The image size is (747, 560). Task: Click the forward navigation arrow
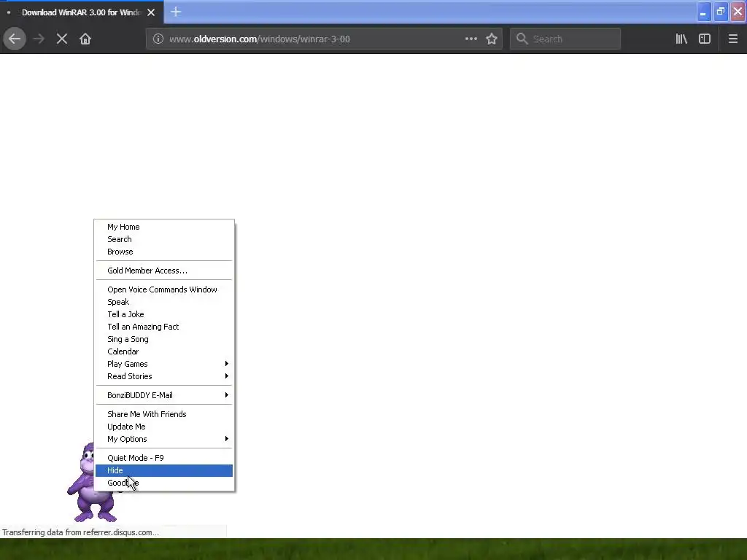(x=39, y=39)
